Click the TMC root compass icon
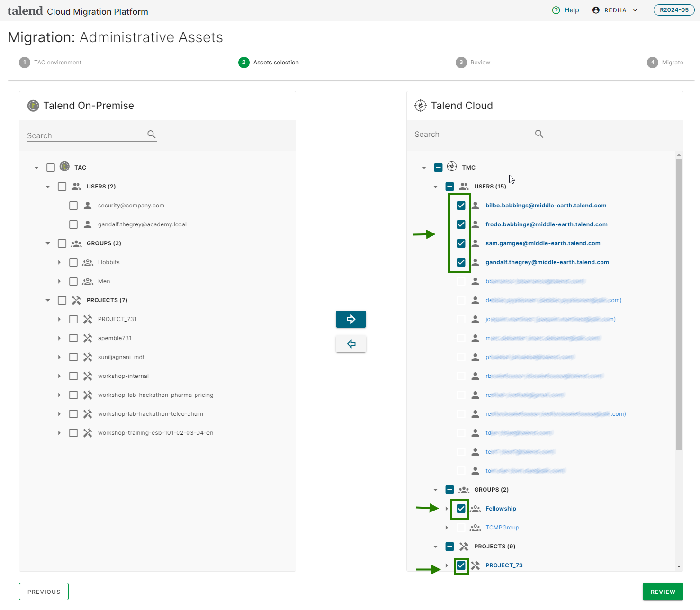This screenshot has width=700, height=610. click(x=452, y=167)
